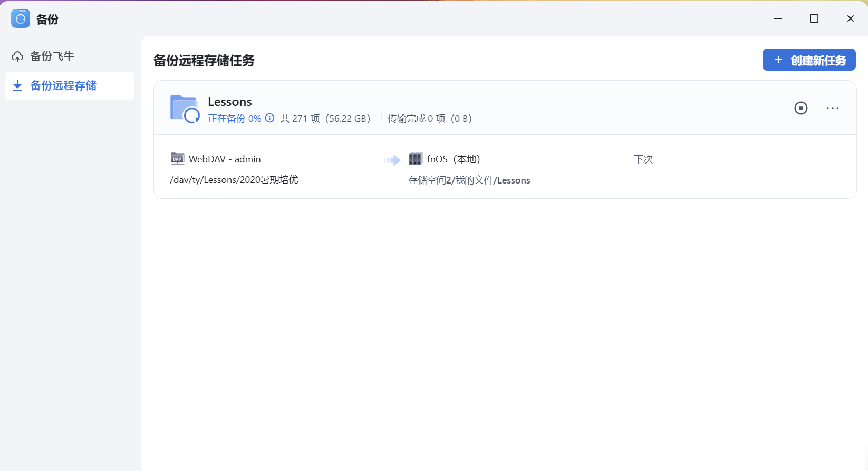This screenshot has height=471, width=868.
Task: Click the 下次 schedule label
Action: tap(643, 159)
